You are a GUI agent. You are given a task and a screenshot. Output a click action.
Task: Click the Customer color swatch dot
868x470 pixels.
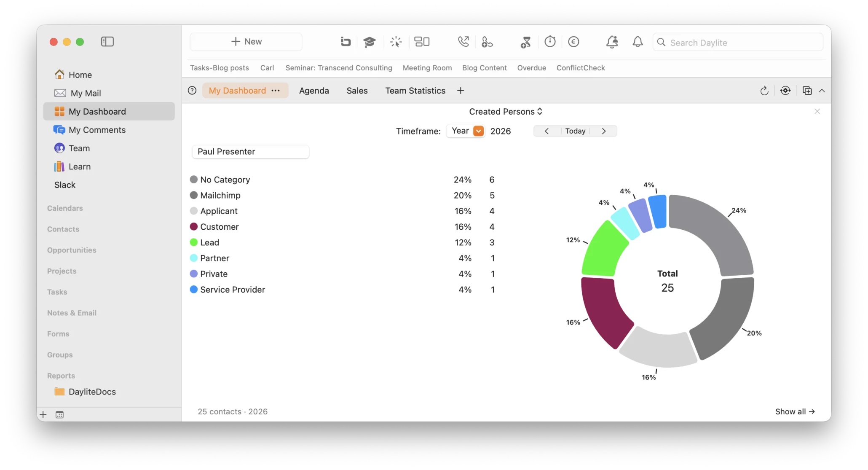194,227
